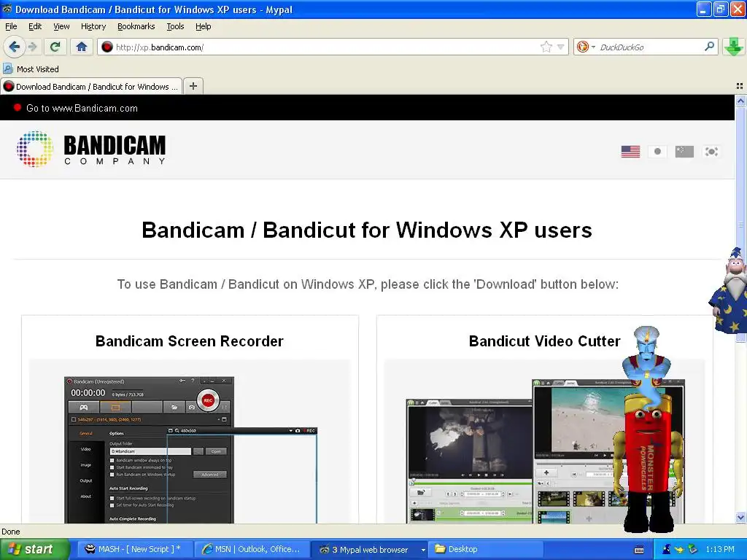Image resolution: width=747 pixels, height=560 pixels.
Task: Click the Bandicam Company logo
Action: pyautogui.click(x=91, y=149)
